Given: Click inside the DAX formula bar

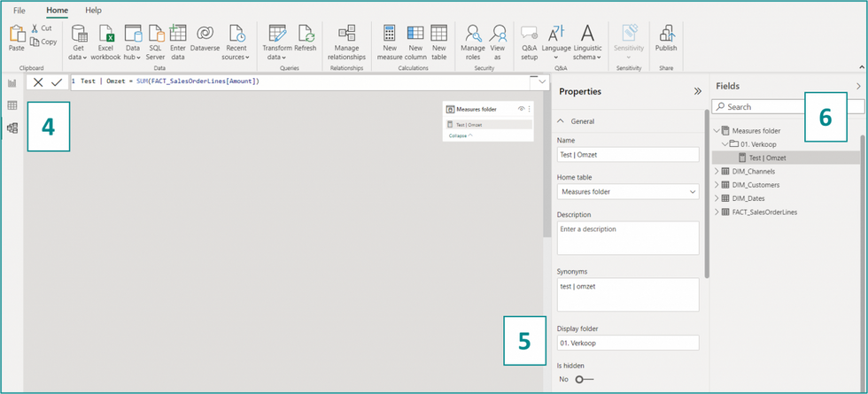Looking at the screenshot, I should (x=299, y=81).
